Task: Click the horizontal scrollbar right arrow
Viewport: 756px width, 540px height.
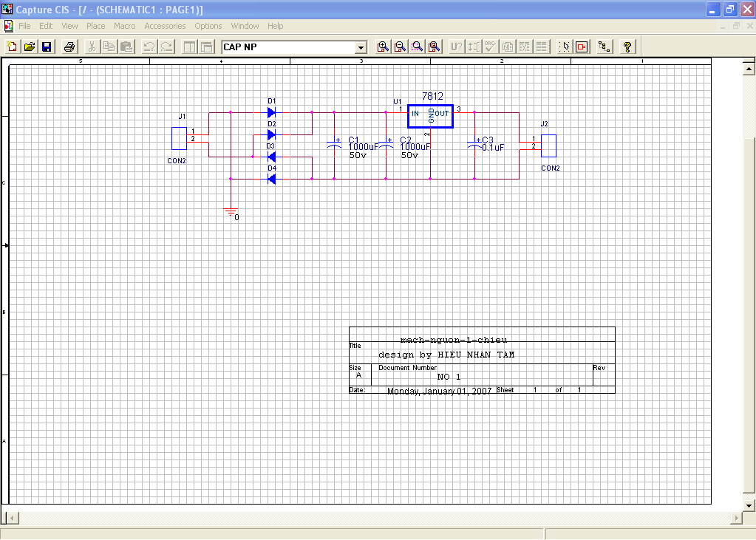Action: (x=736, y=519)
